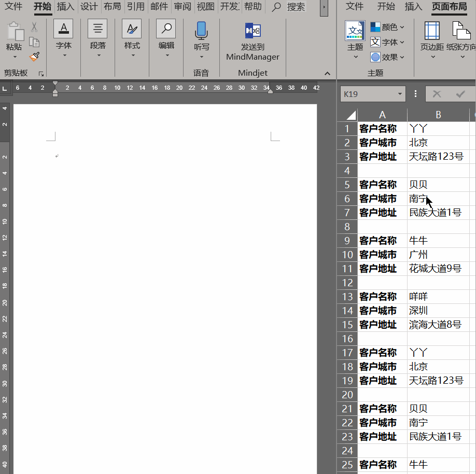Click the formula bar three-dot handle
The height and width of the screenshot is (474, 476).
click(415, 94)
